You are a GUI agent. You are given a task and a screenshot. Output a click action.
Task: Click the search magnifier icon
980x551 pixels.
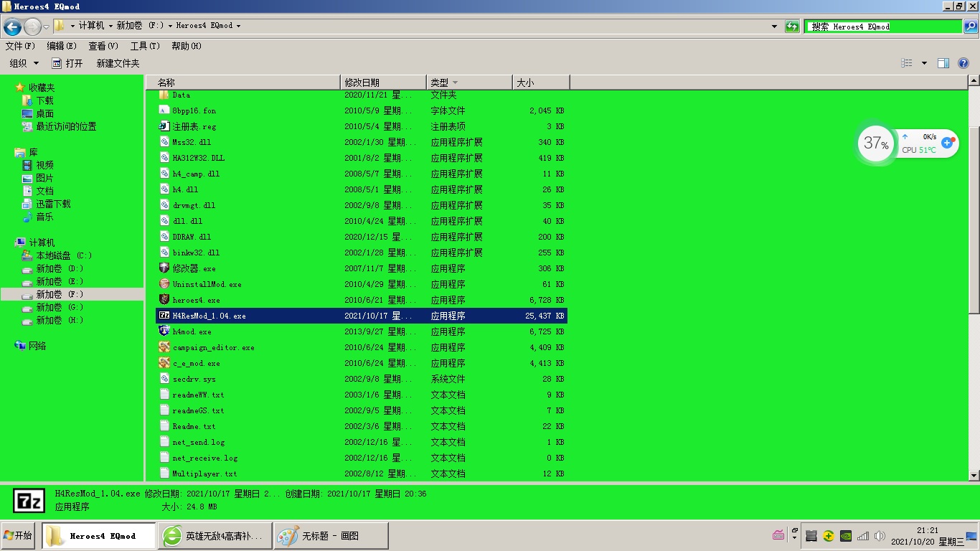pos(970,27)
